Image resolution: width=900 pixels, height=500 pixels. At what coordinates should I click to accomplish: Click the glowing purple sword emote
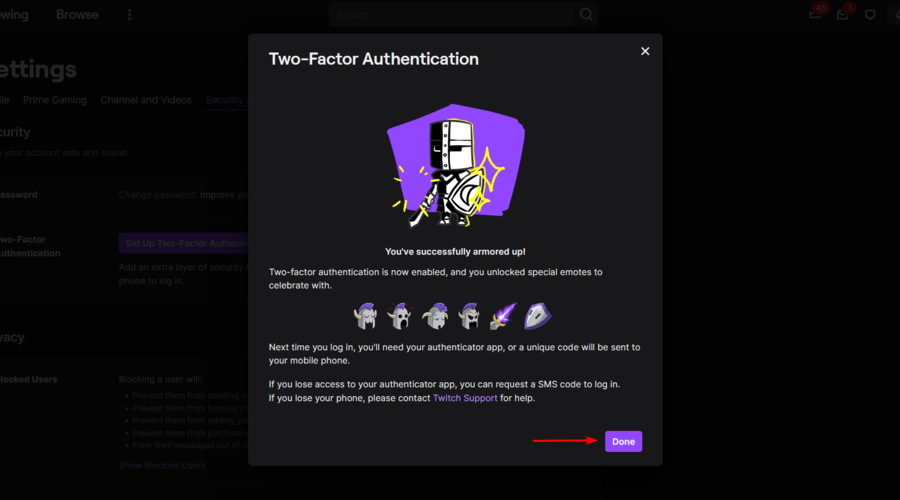[503, 316]
